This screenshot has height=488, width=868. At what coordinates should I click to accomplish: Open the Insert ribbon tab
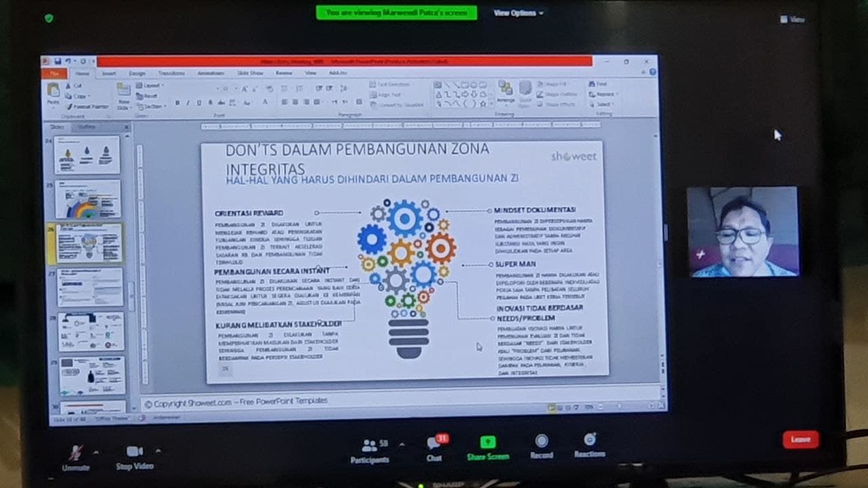(108, 73)
